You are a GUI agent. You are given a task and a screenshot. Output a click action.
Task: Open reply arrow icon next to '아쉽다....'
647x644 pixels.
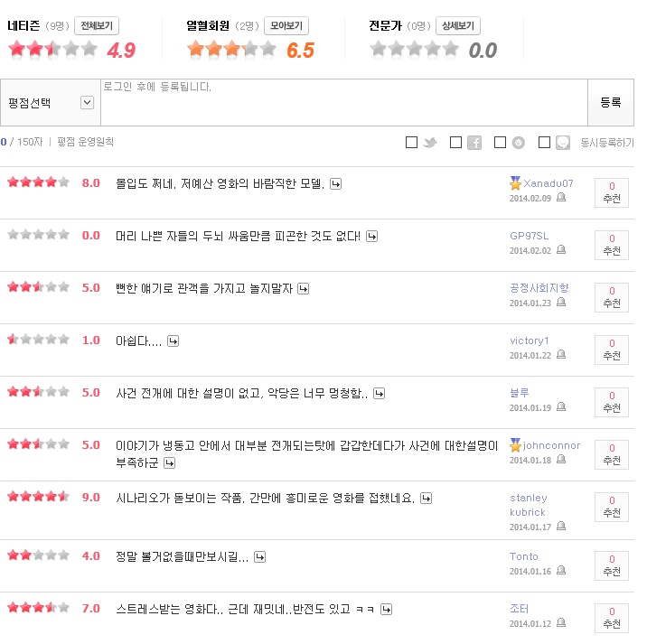pos(173,341)
